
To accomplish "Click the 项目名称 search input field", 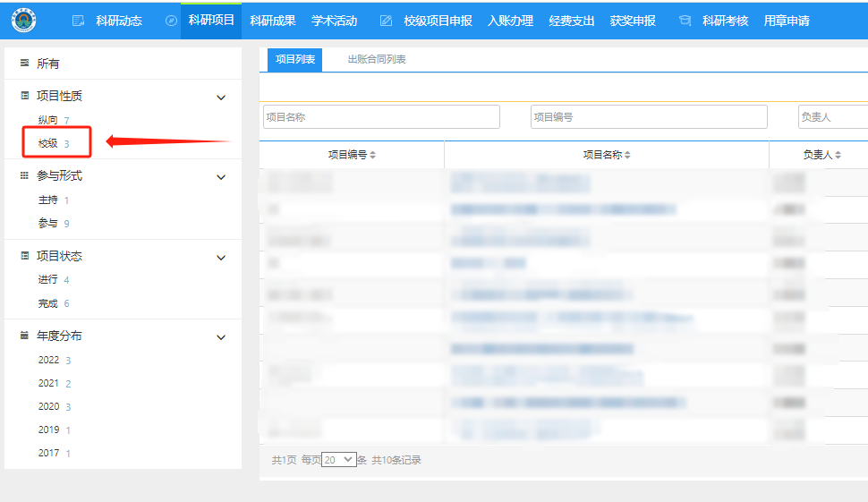I will tap(381, 117).
